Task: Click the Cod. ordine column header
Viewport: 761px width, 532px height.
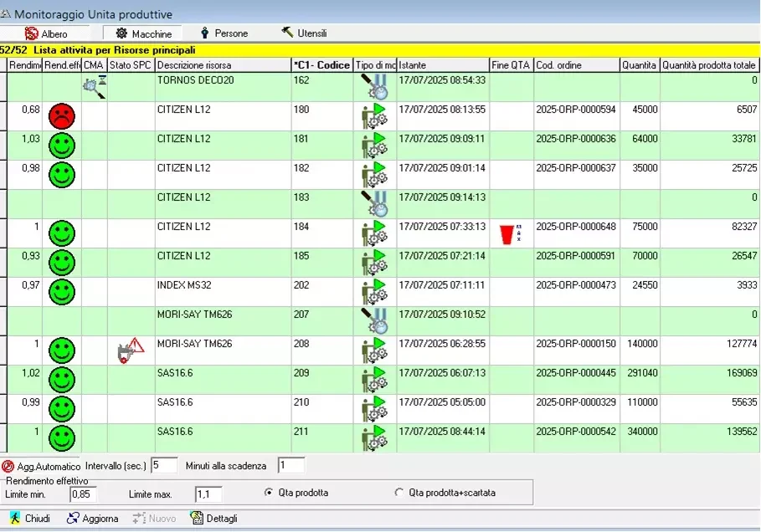Action: click(x=577, y=65)
